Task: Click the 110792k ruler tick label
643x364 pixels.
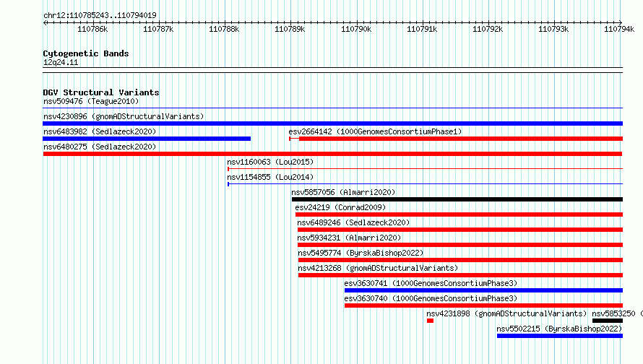Action: click(487, 29)
